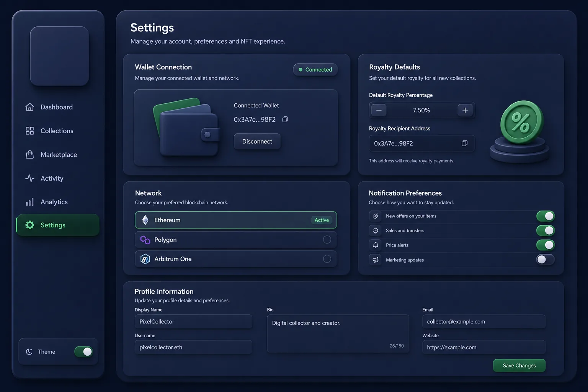Image resolution: width=588 pixels, height=392 pixels.
Task: Copy the connected wallet address
Action: pyautogui.click(x=285, y=119)
